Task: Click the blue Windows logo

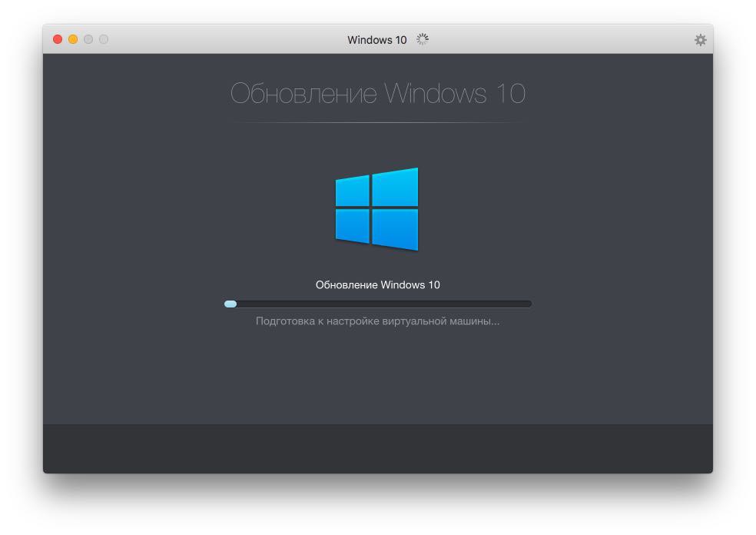Action: click(376, 209)
